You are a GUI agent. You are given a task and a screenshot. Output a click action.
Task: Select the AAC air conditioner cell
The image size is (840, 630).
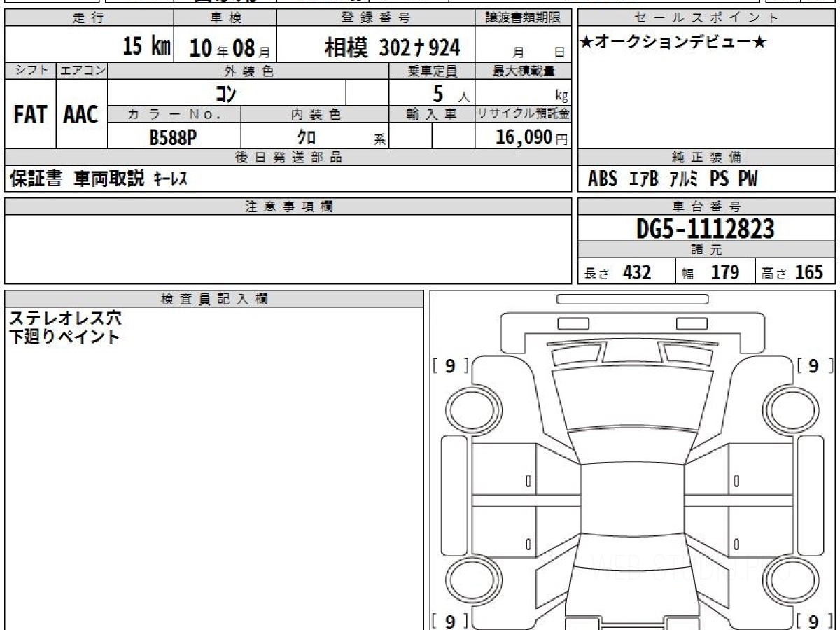tap(81, 115)
